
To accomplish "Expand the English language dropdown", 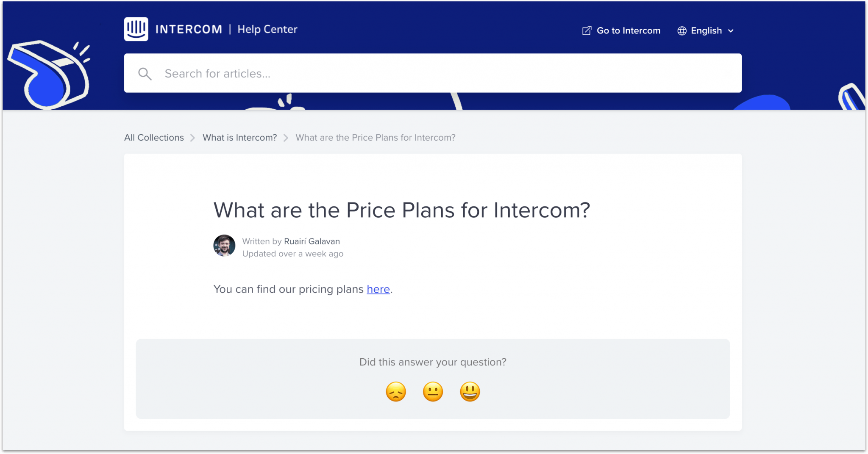I will 706,30.
